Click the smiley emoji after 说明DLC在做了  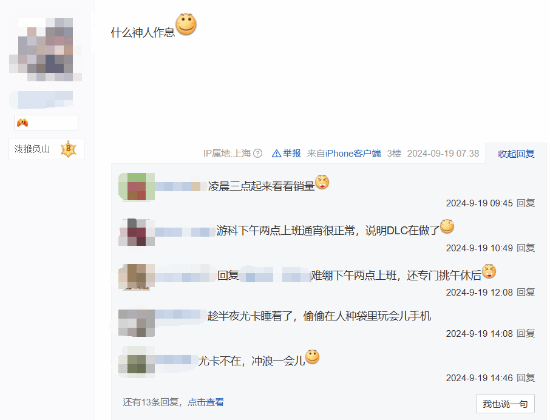coord(447,226)
